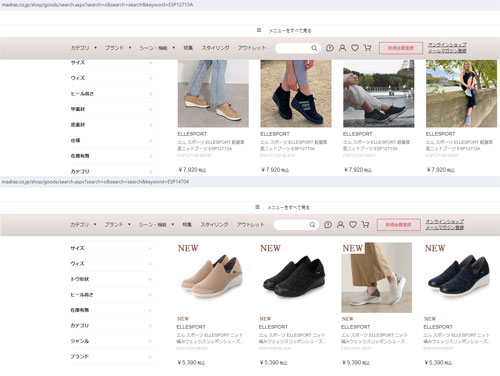Click the first ¥7,920 product title link
Screen dimensions: 500x376
click(x=211, y=145)
